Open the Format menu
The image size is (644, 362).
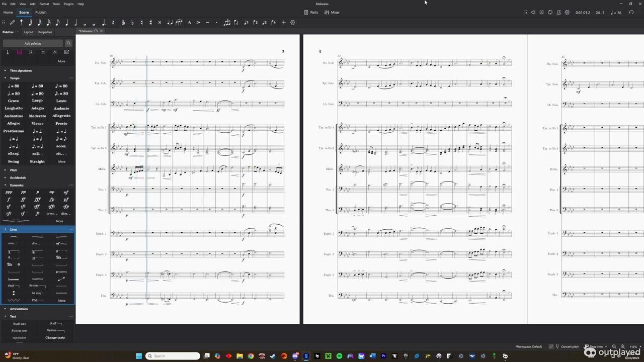point(44,4)
